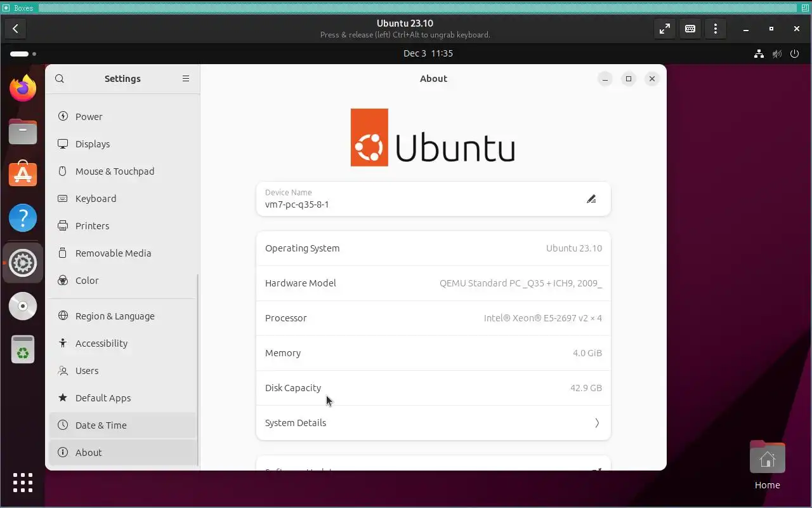Viewport: 812px width, 508px height.
Task: Open Firefox from the dock
Action: 23,88
